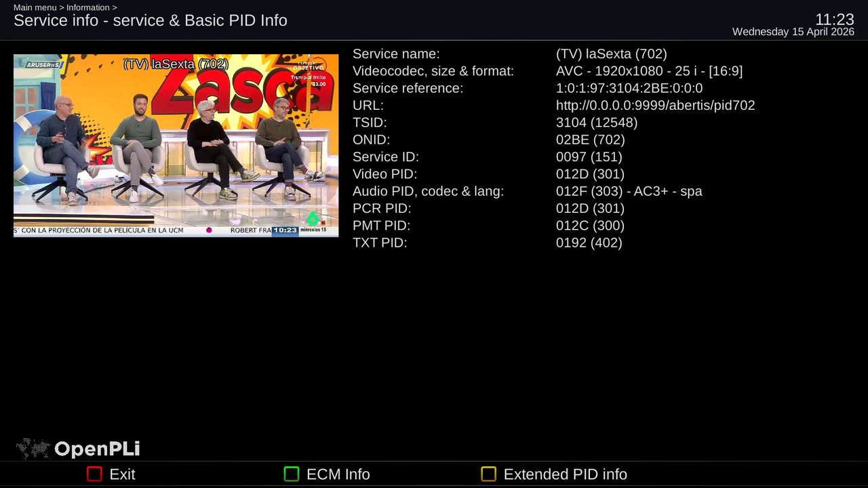Select the 'TSID:' label
Viewport: 868px width, 488px height.
pos(370,123)
